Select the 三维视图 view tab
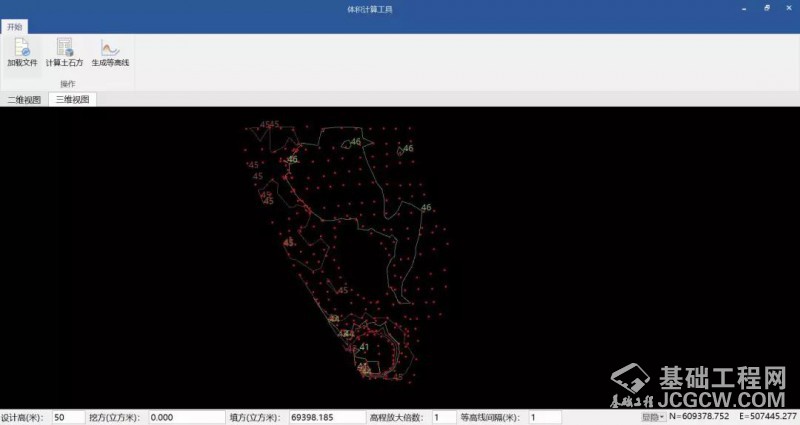 pyautogui.click(x=72, y=100)
